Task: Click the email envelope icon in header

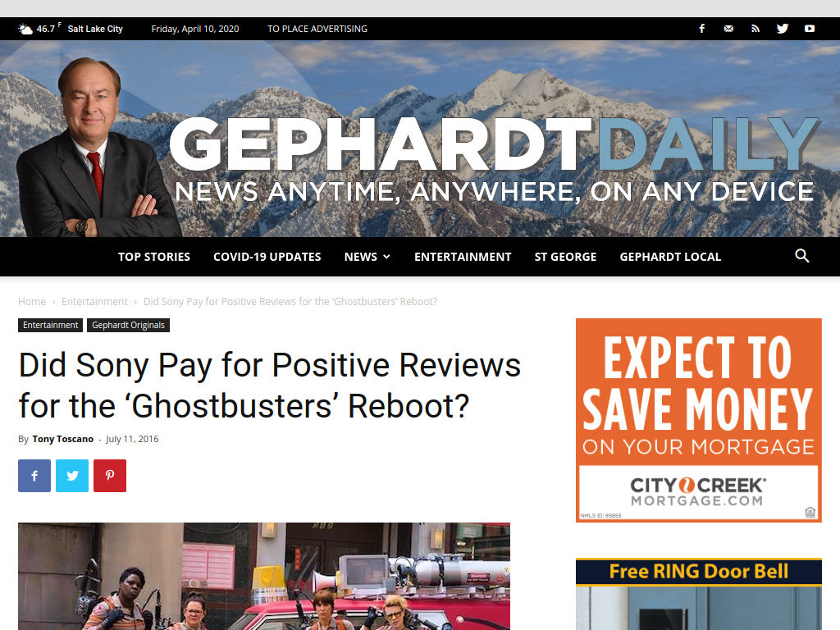Action: point(728,29)
